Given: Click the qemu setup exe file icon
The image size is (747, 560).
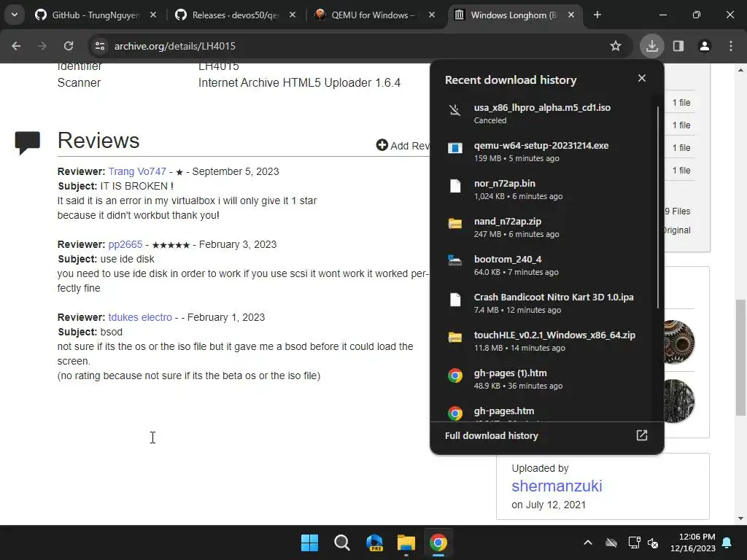Looking at the screenshot, I should coord(455,148).
